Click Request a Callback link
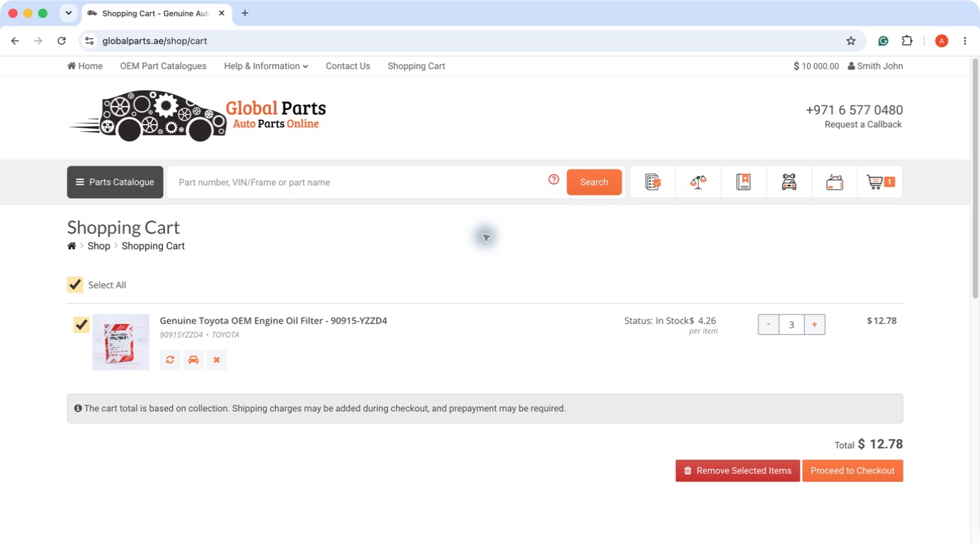The width and height of the screenshot is (980, 544). coord(863,125)
